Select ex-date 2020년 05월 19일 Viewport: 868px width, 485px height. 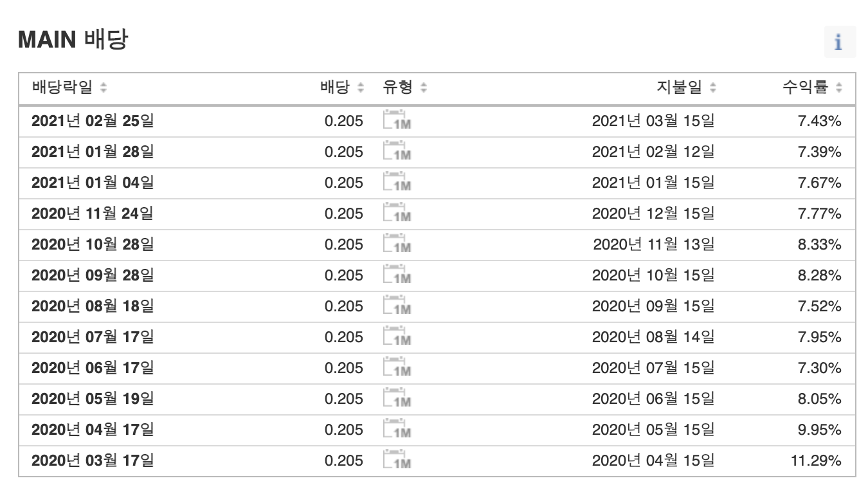tap(93, 399)
